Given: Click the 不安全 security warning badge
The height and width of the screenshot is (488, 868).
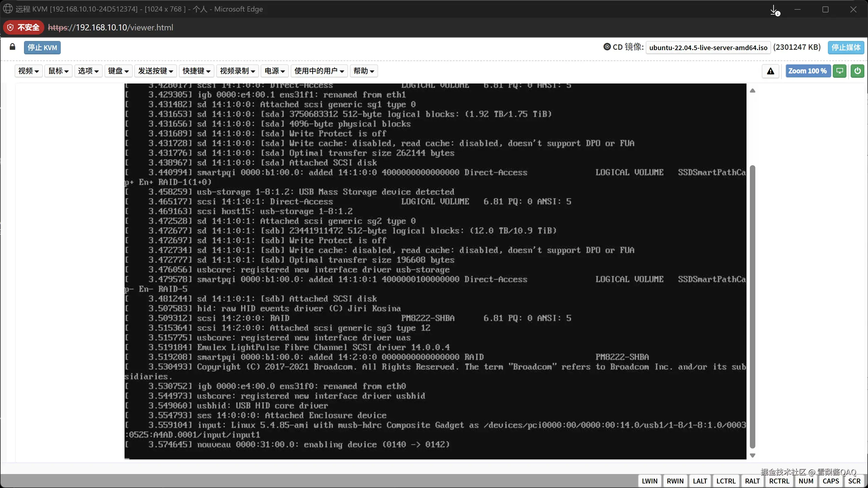Looking at the screenshot, I should [x=24, y=27].
